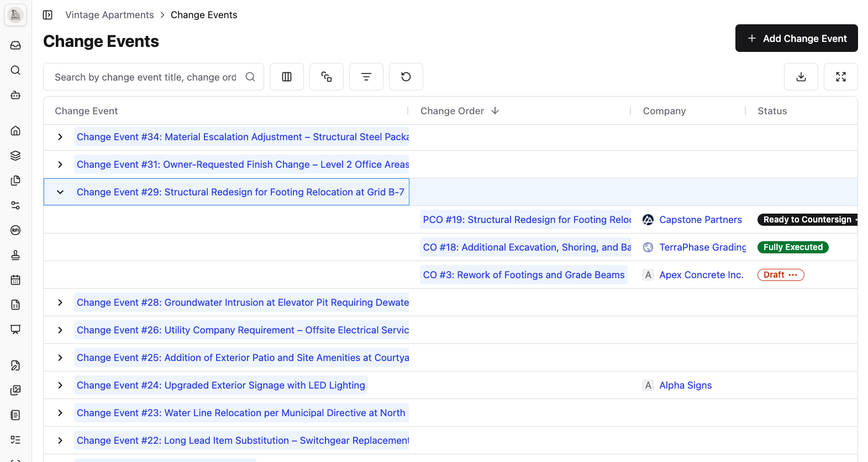This screenshot has height=462, width=868.
Task: Open Change Event #23 Water Line Relocation link
Action: pyautogui.click(x=241, y=413)
